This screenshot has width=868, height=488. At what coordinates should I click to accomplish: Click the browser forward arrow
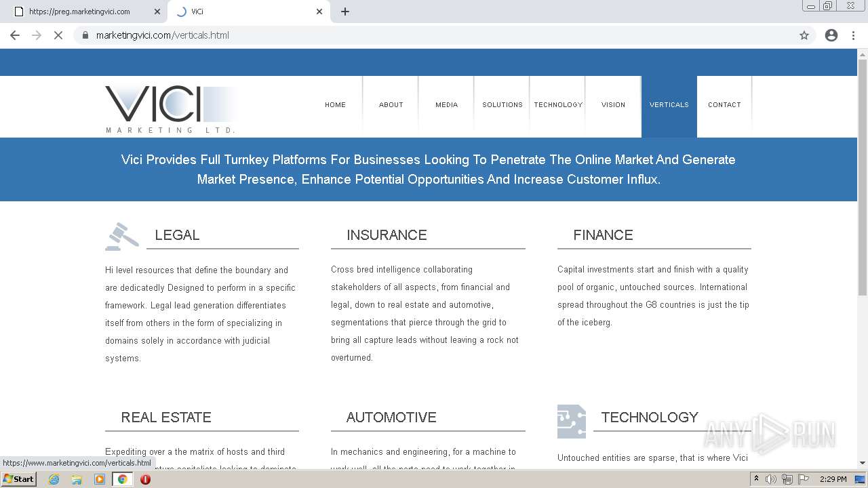(37, 35)
